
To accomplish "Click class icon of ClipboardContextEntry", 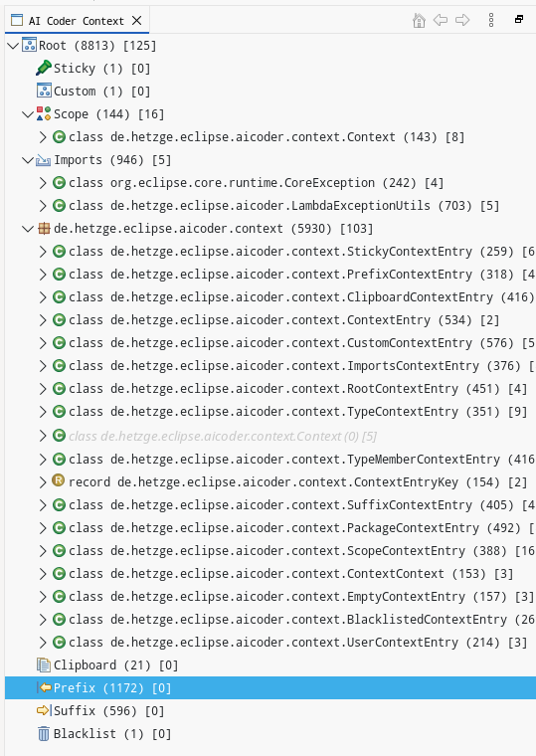I will pyautogui.click(x=59, y=296).
